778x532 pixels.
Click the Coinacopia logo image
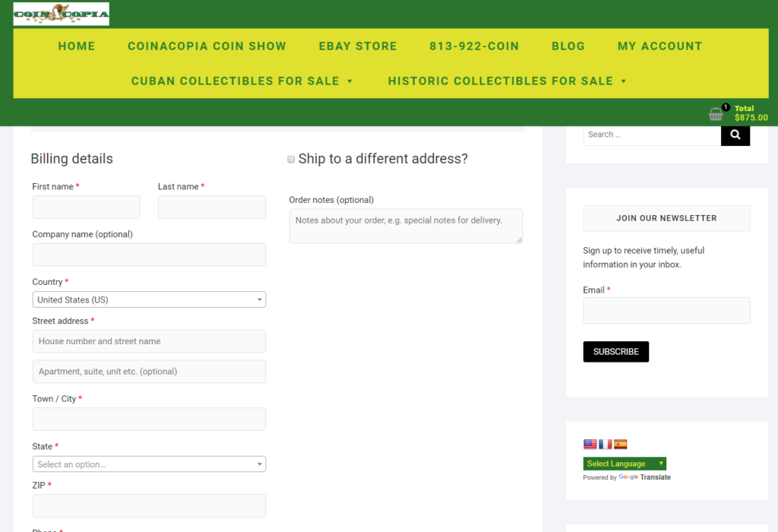point(62,14)
